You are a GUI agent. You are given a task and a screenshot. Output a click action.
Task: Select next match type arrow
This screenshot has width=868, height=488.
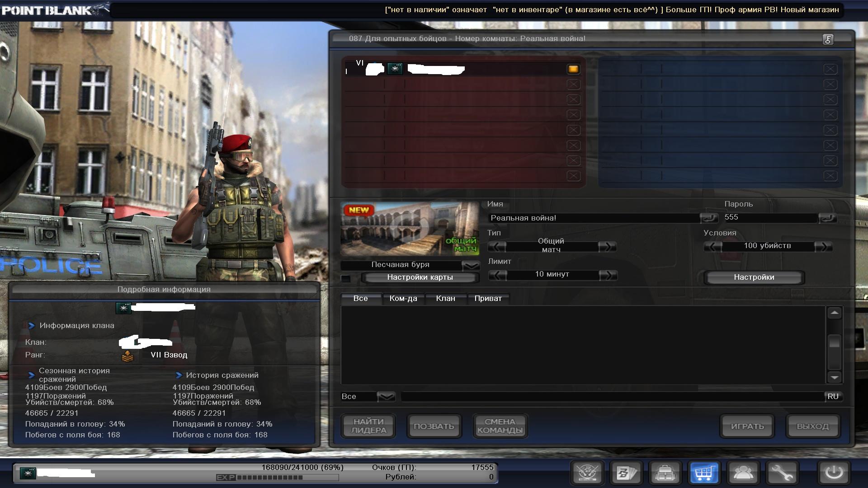(607, 246)
